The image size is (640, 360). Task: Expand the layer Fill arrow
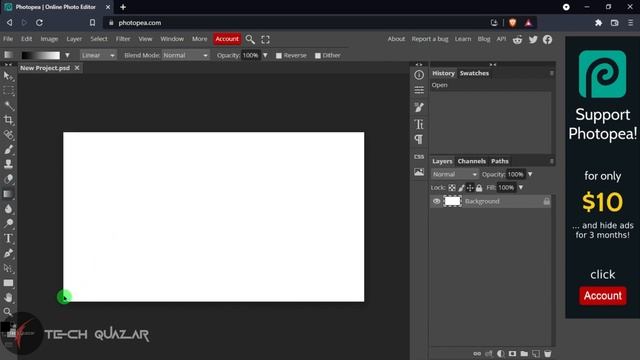click(521, 188)
